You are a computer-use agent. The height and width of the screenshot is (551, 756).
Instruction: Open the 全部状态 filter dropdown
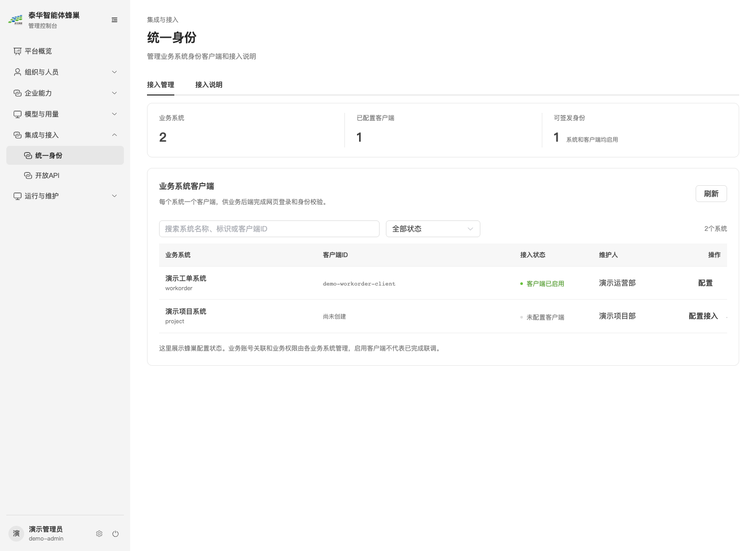pyautogui.click(x=433, y=229)
